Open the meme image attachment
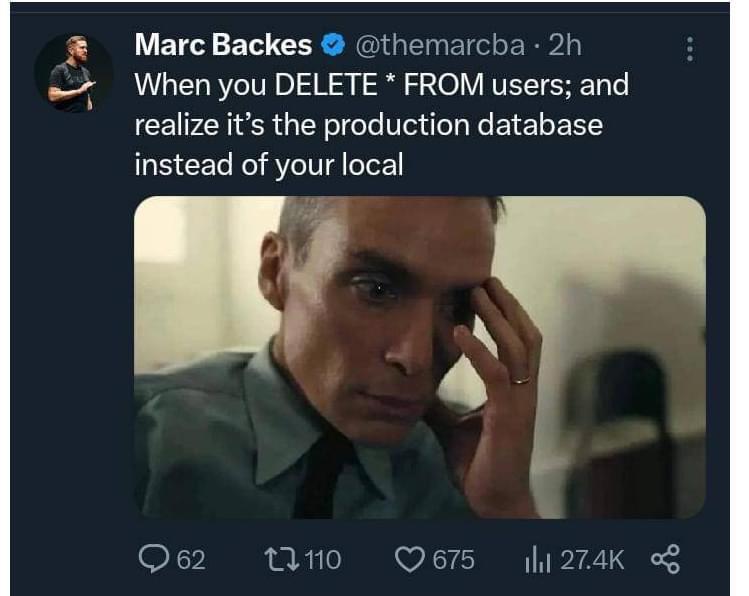This screenshot has height=596, width=749. tap(419, 356)
